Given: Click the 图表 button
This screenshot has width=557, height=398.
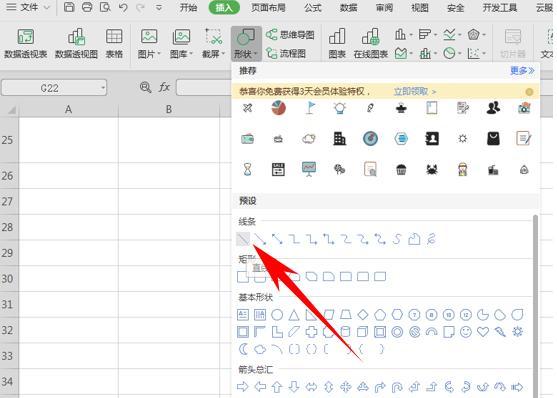Looking at the screenshot, I should 337,44.
